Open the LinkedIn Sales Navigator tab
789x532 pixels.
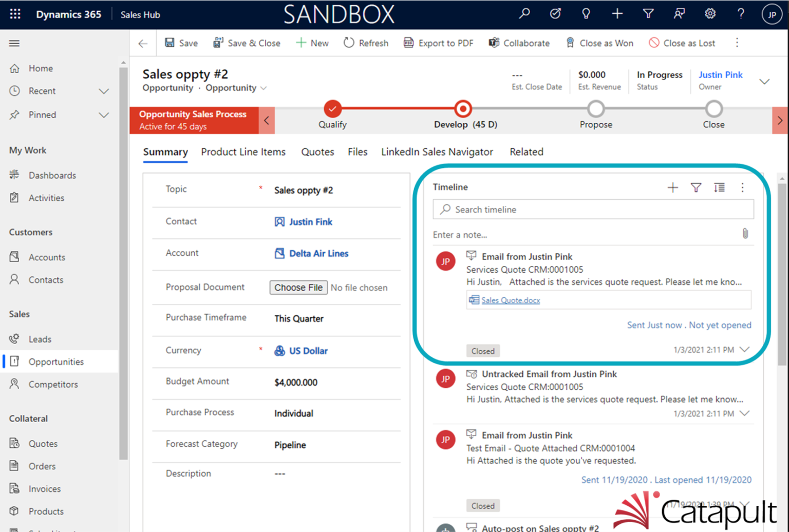coord(437,152)
